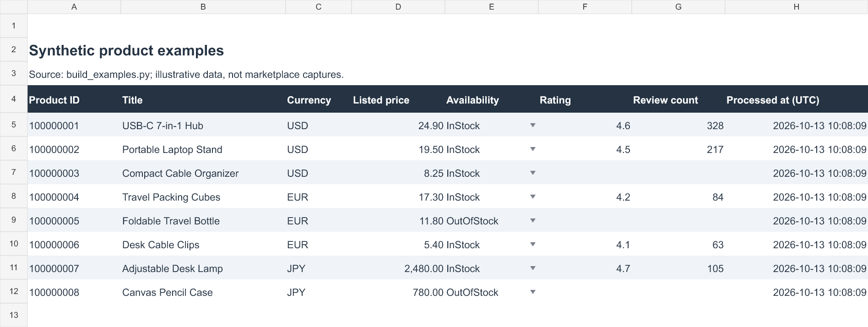Viewport: 868px width, 327px height.
Task: Select column E header
Action: pyautogui.click(x=492, y=7)
